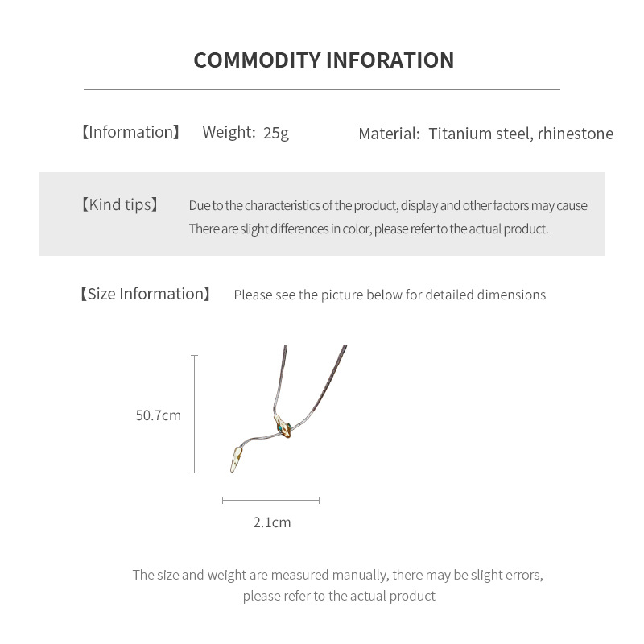The width and height of the screenshot is (644, 644).
Task: Click the COMMODITY INFORATION heading
Action: point(324,60)
